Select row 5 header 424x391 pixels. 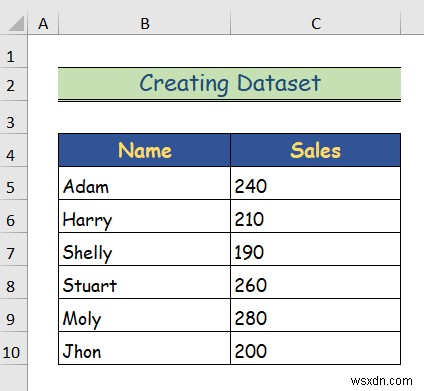13,183
